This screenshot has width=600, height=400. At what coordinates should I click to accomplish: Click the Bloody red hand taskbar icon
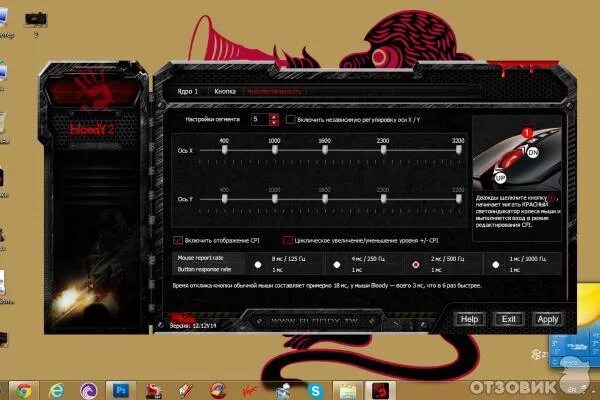[x=380, y=391]
